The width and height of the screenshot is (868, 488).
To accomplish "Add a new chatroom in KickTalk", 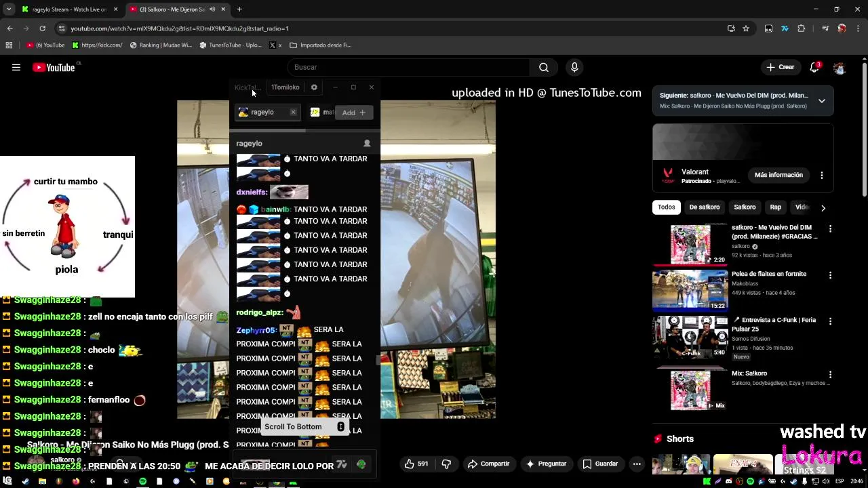I will (353, 113).
